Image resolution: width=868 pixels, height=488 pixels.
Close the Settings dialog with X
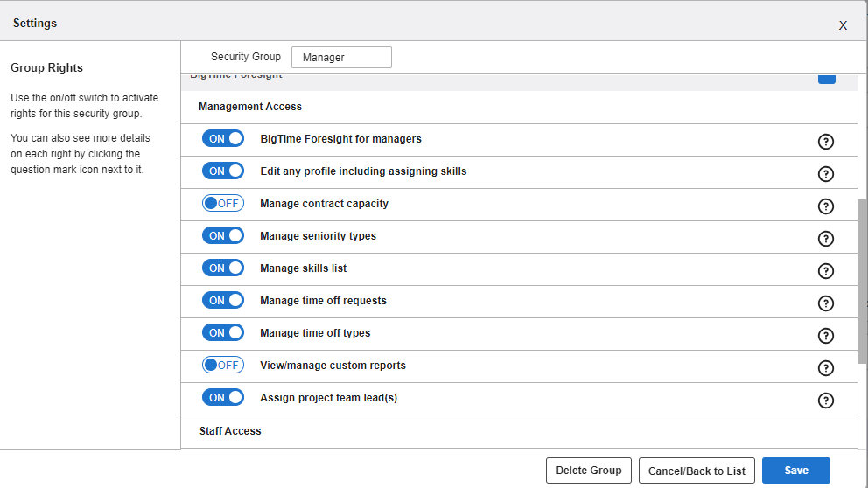tap(843, 25)
